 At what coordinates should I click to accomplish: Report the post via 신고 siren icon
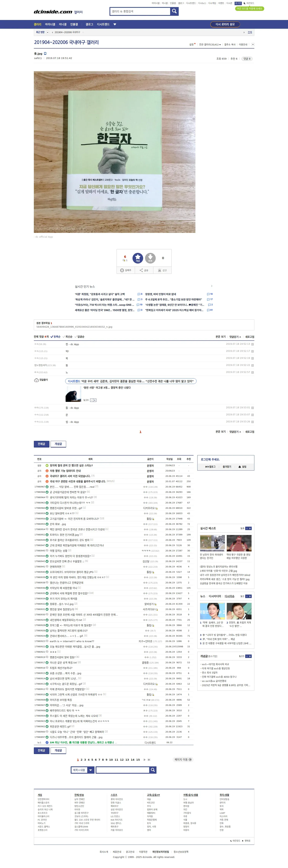162,270
